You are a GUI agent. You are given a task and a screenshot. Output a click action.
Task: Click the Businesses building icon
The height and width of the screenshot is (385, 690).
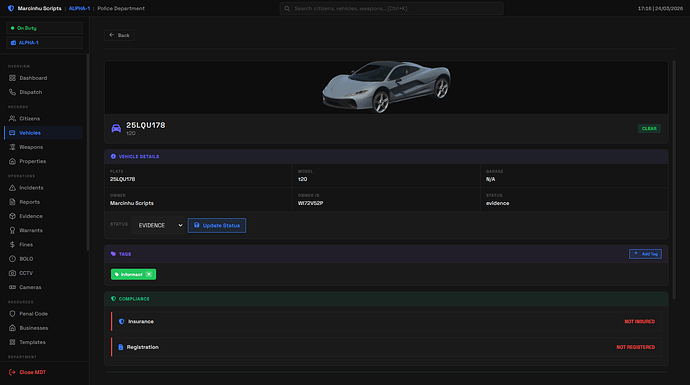click(x=12, y=328)
